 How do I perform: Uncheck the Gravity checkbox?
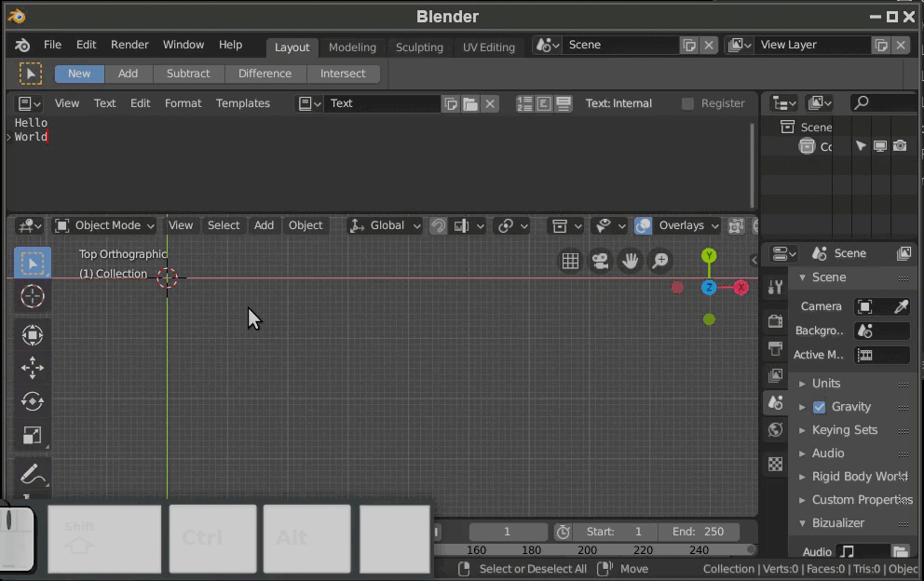tap(819, 407)
